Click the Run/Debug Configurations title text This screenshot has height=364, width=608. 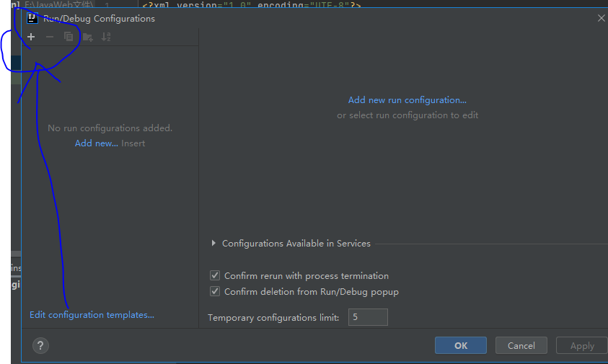click(x=99, y=18)
